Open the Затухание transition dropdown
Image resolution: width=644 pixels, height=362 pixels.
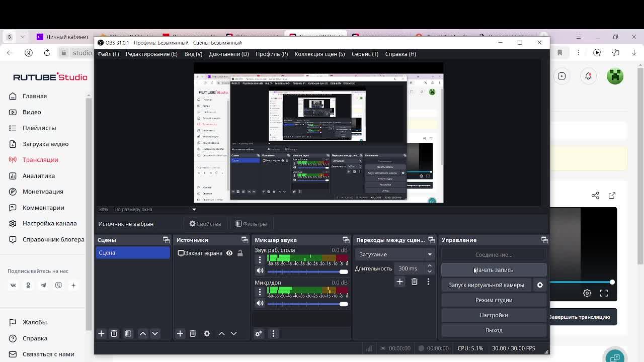point(394,254)
